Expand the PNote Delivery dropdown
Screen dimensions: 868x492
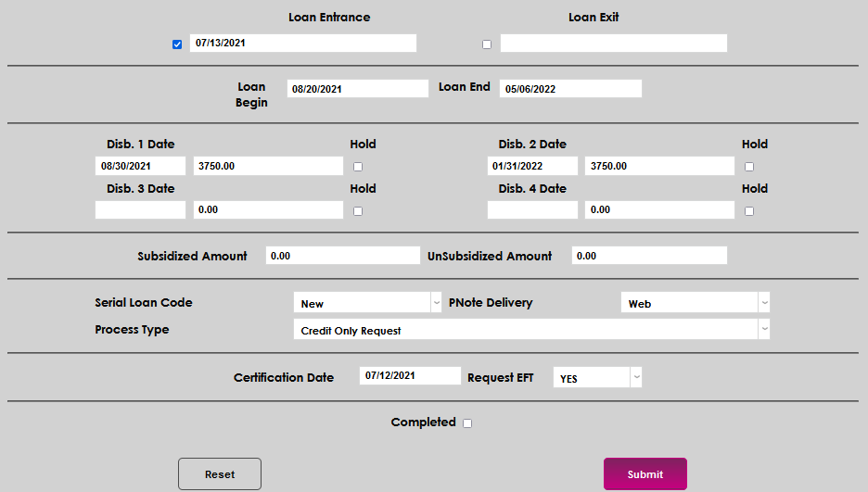click(695, 303)
